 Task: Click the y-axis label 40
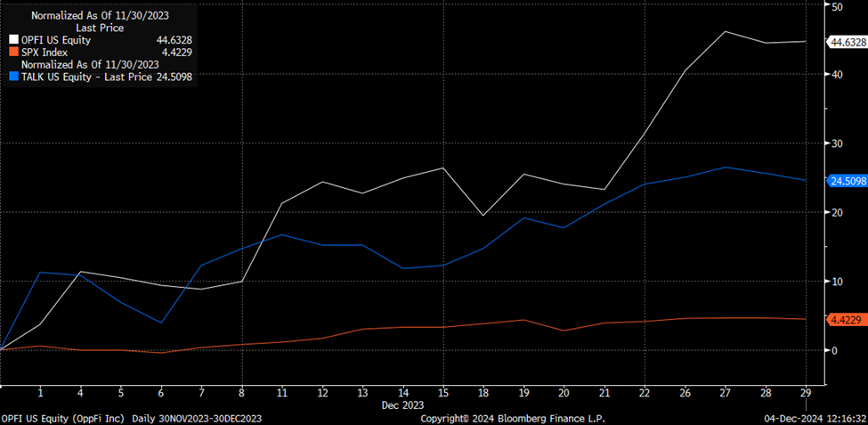tap(837, 74)
